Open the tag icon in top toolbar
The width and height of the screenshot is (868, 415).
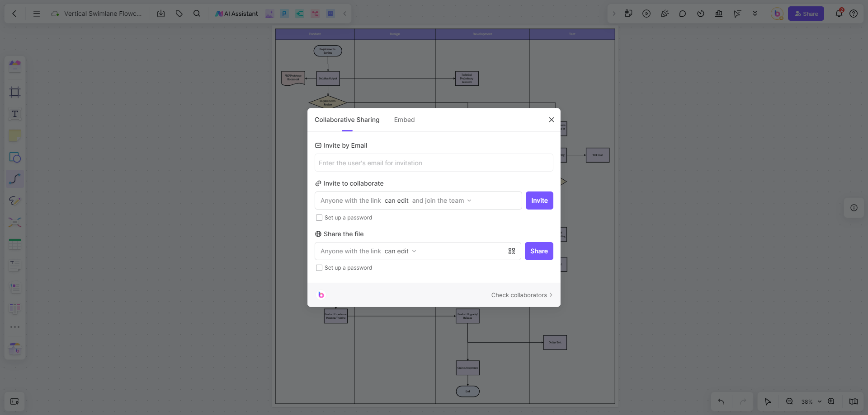pyautogui.click(x=179, y=14)
